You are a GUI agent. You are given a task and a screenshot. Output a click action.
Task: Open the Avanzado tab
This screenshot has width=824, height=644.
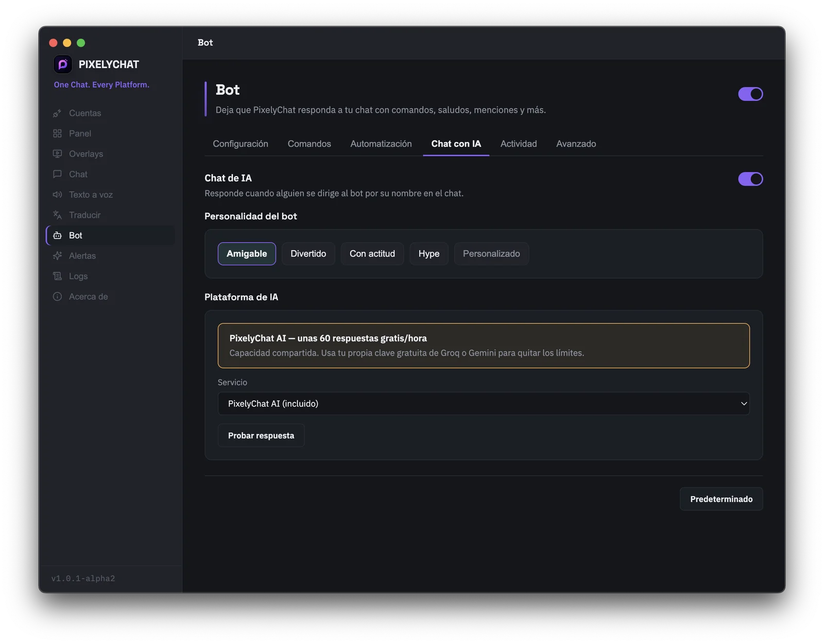(x=576, y=144)
